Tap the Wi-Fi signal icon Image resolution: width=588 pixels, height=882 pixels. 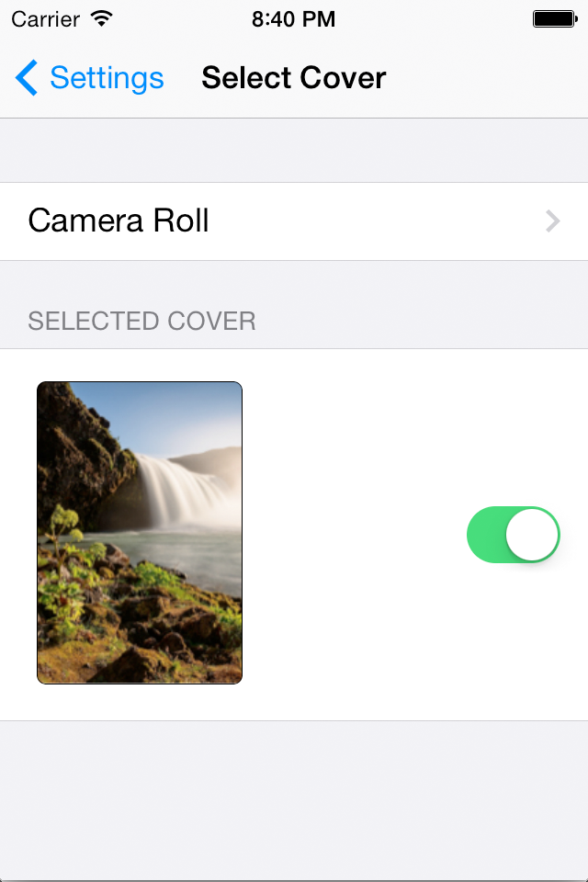click(102, 18)
